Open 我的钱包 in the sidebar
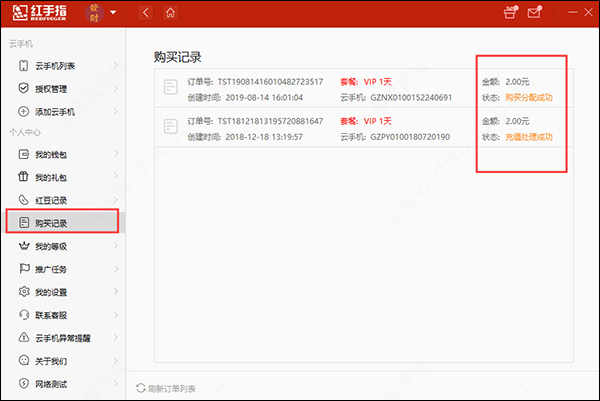The width and height of the screenshot is (600, 401). [x=64, y=154]
